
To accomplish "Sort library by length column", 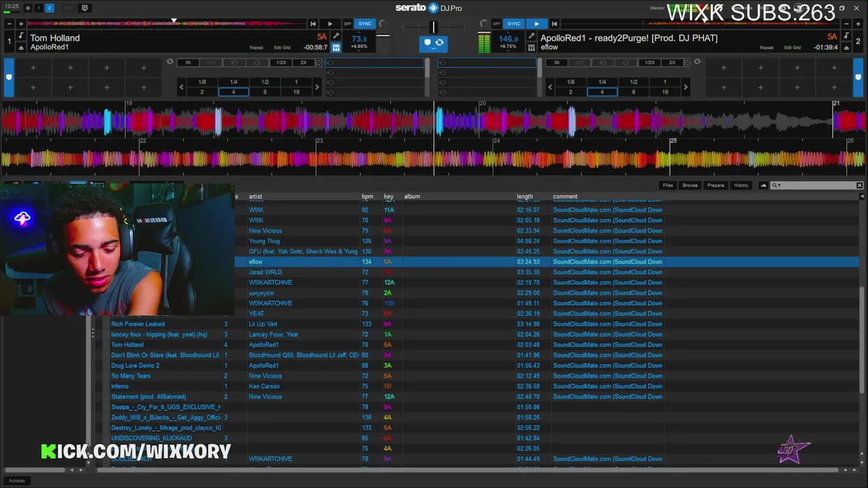I will [x=525, y=197].
